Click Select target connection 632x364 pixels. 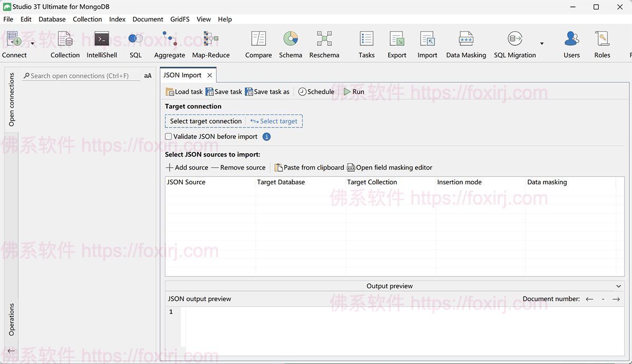coord(205,121)
